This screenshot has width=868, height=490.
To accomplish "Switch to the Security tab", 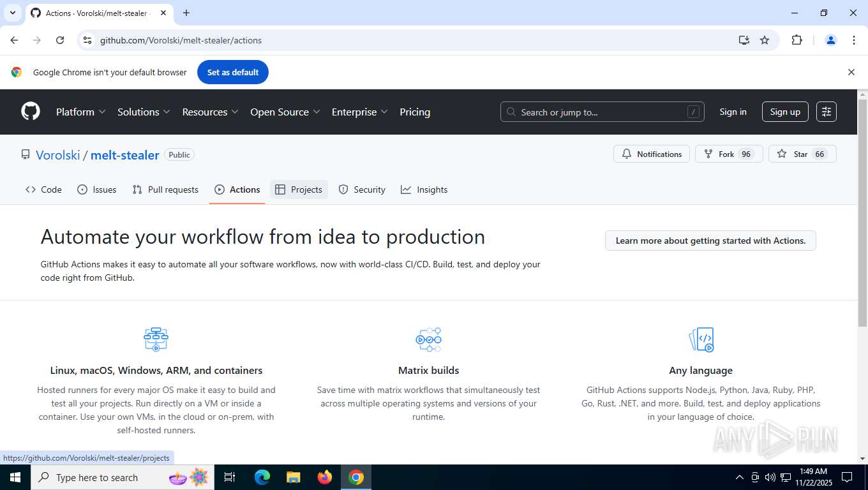I will 362,189.
